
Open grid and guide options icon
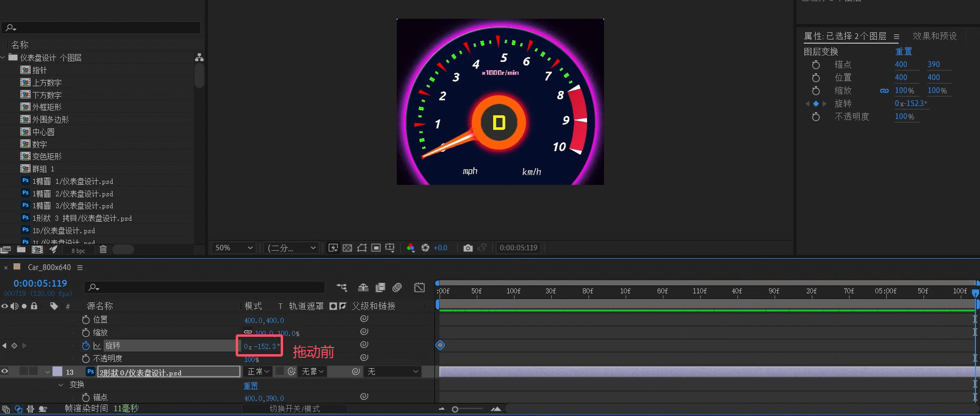[390, 248]
